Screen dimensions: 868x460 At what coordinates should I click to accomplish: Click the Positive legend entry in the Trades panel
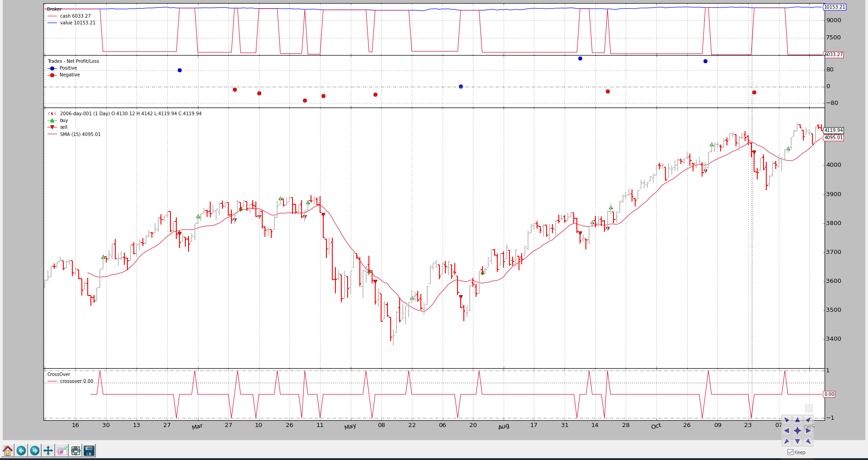coord(68,68)
